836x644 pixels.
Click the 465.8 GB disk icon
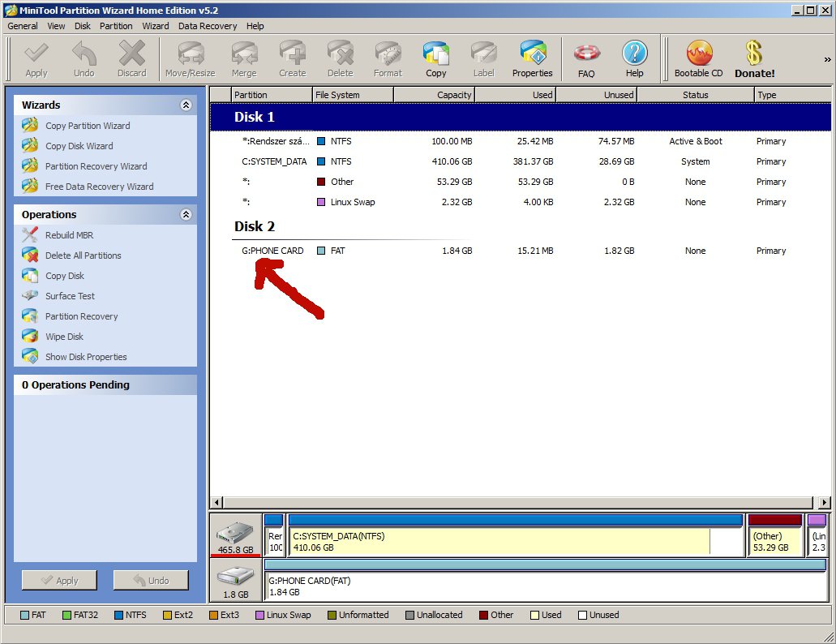click(235, 535)
